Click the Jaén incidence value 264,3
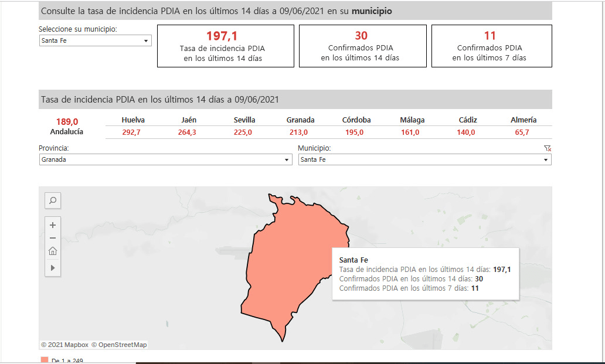This screenshot has width=605, height=364. (x=187, y=132)
